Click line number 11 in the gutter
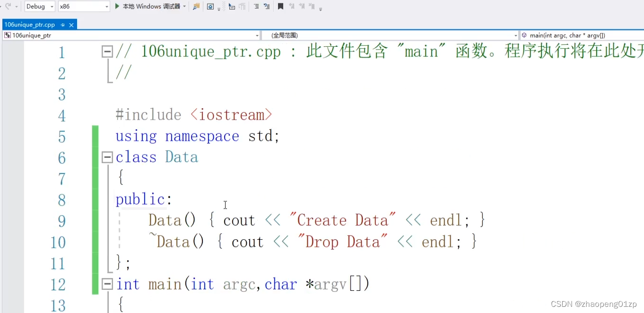Image resolution: width=644 pixels, height=313 pixels. [58, 263]
